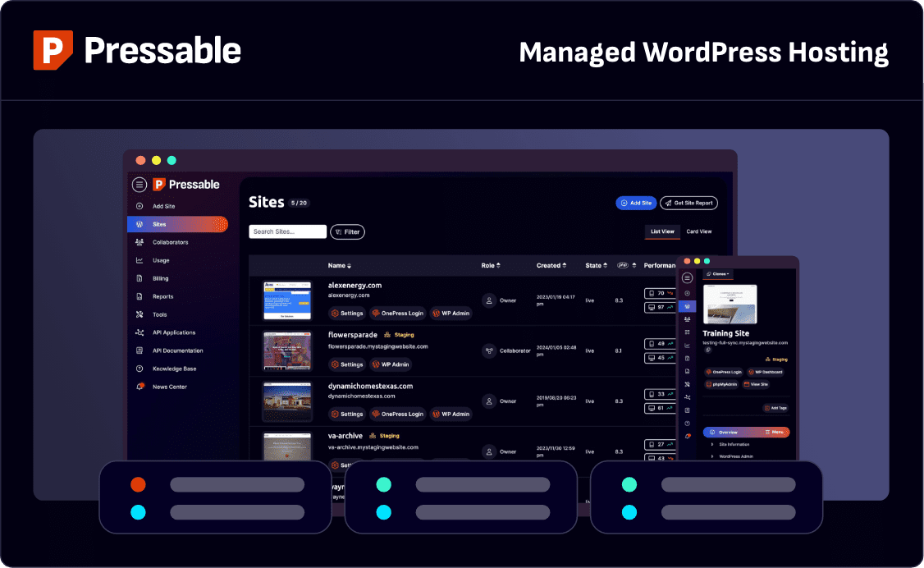Select the Reports menu item

[x=140, y=296]
